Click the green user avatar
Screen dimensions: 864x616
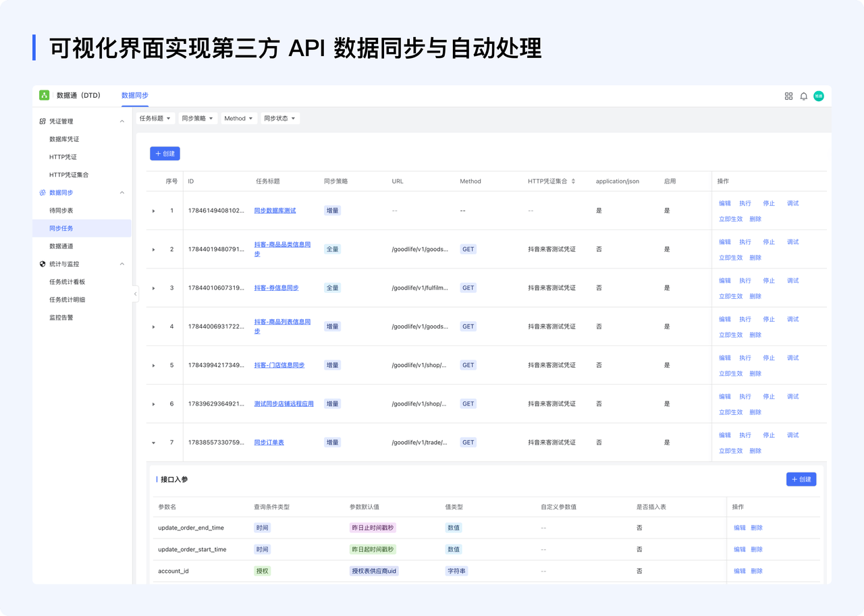click(819, 96)
